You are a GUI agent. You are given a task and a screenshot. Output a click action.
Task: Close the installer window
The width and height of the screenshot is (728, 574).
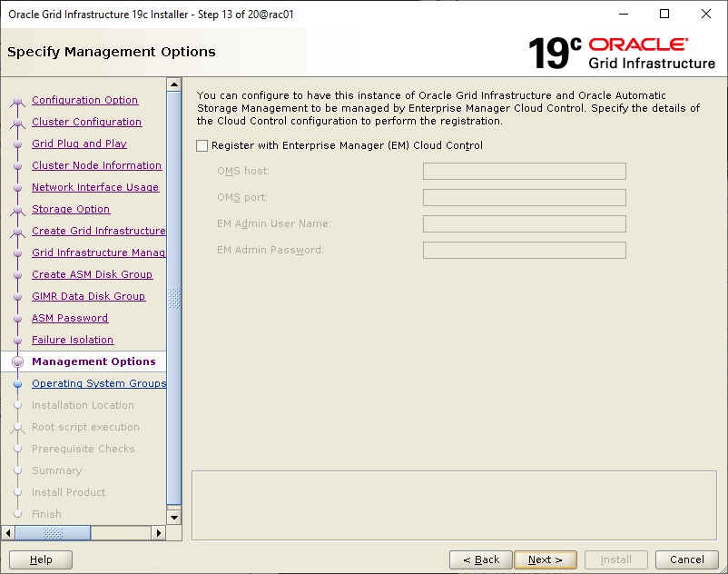pos(705,14)
